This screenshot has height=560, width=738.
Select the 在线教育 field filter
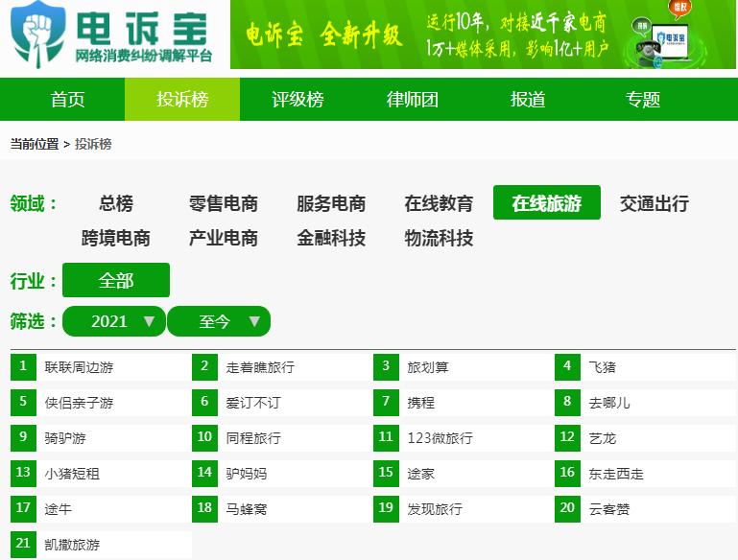click(x=439, y=203)
